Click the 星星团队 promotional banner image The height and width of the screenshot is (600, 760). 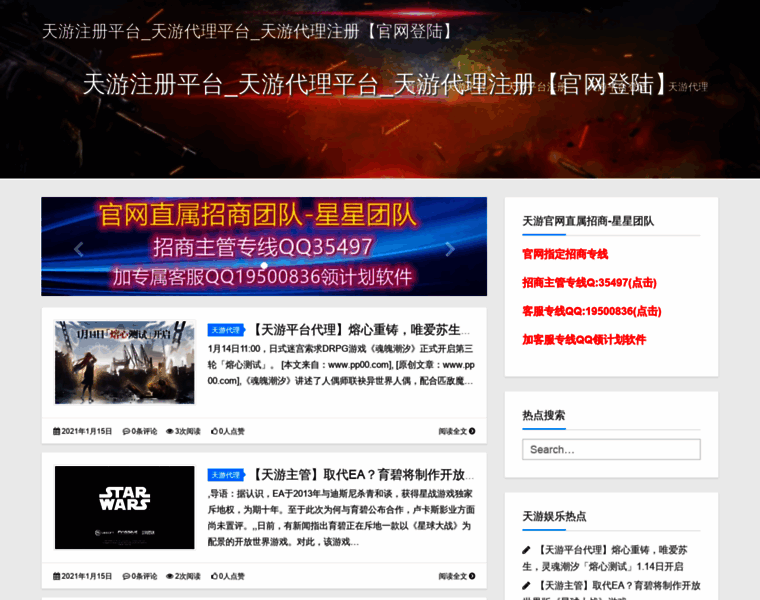pos(264,246)
